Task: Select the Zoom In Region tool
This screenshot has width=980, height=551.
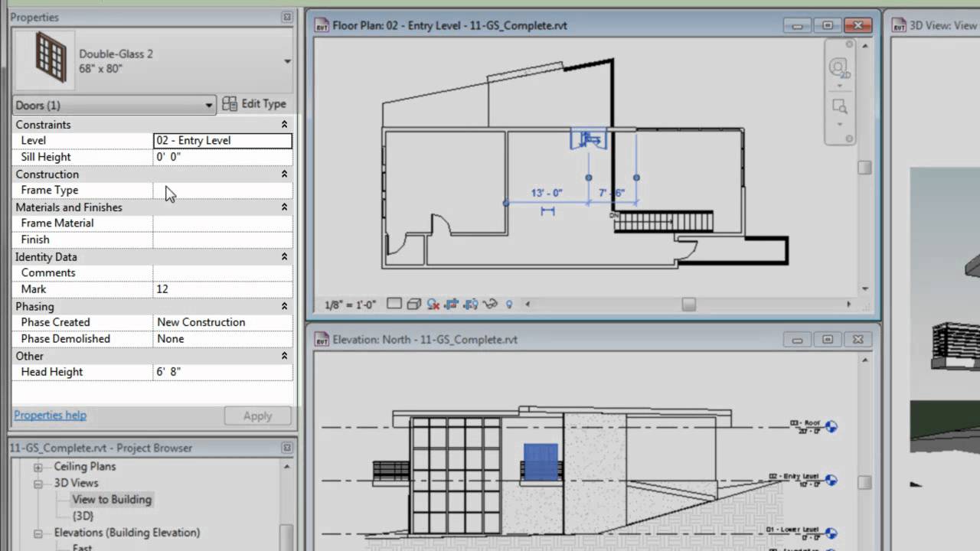Action: (840, 105)
